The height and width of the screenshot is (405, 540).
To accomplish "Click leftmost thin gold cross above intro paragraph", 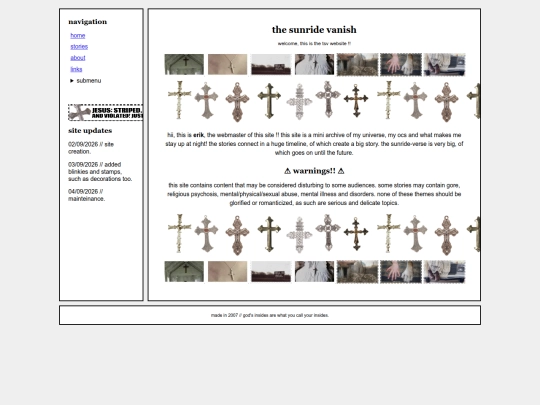I will [x=179, y=100].
